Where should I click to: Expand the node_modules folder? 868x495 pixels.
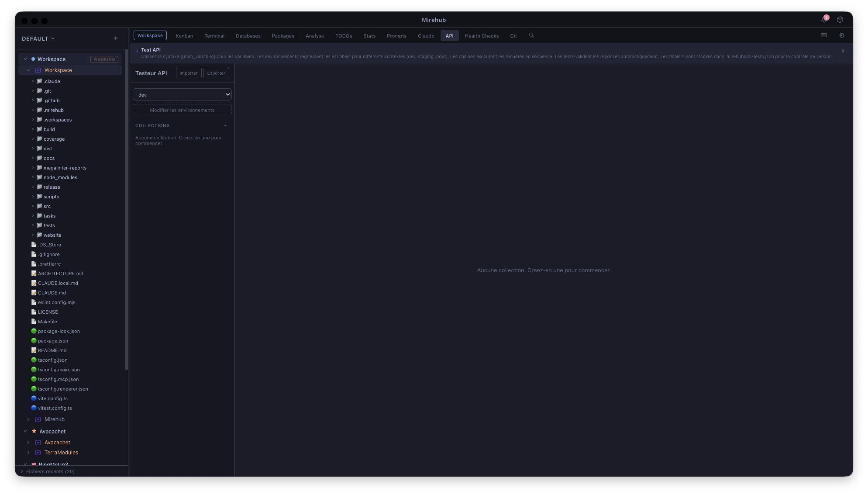tap(33, 177)
